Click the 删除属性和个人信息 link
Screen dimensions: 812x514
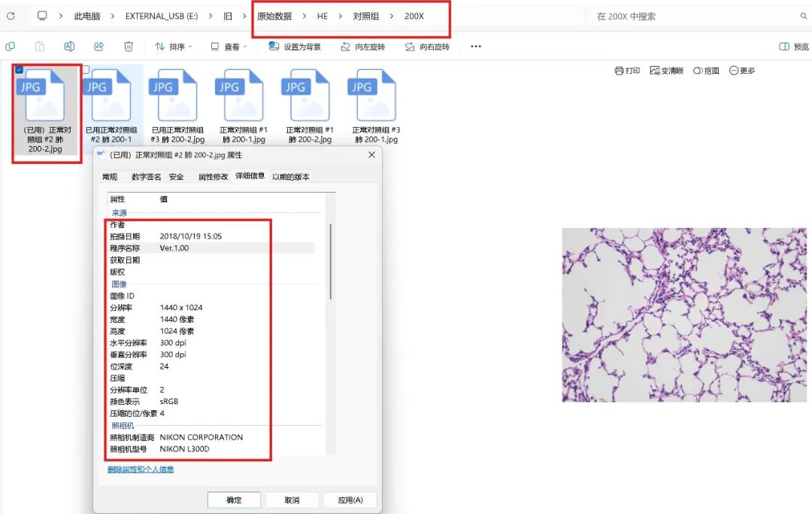(x=141, y=470)
